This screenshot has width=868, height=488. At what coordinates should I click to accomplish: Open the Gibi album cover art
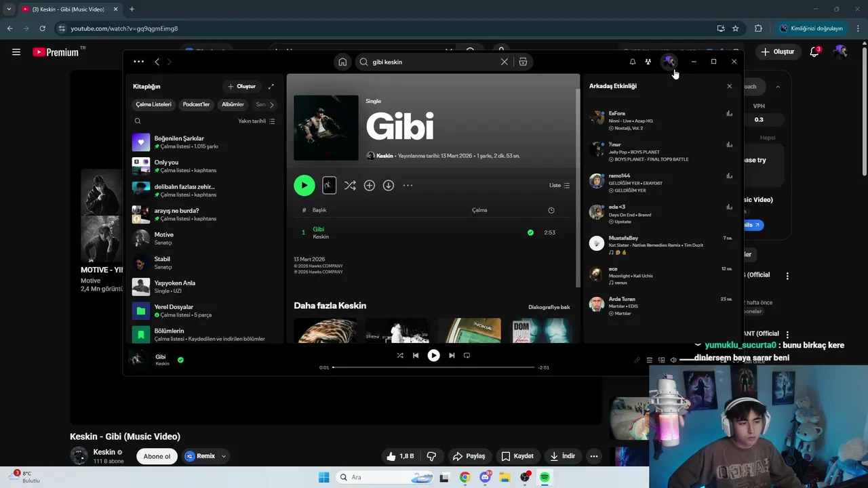(326, 128)
